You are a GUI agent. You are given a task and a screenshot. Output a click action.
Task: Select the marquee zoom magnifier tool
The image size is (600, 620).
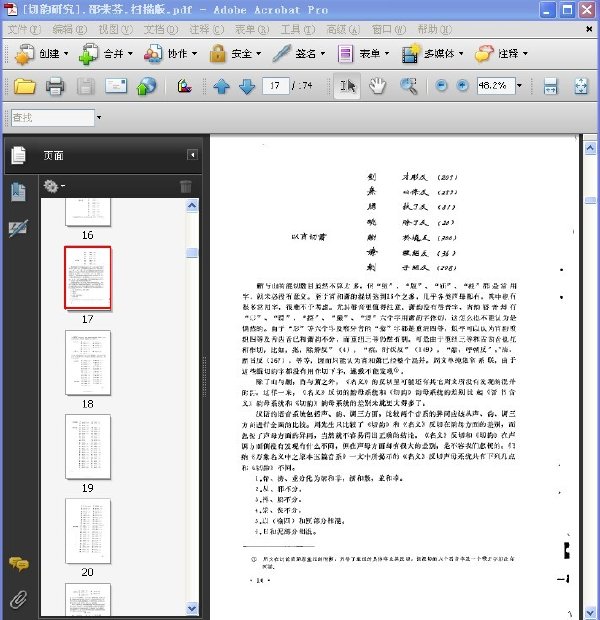[409, 86]
